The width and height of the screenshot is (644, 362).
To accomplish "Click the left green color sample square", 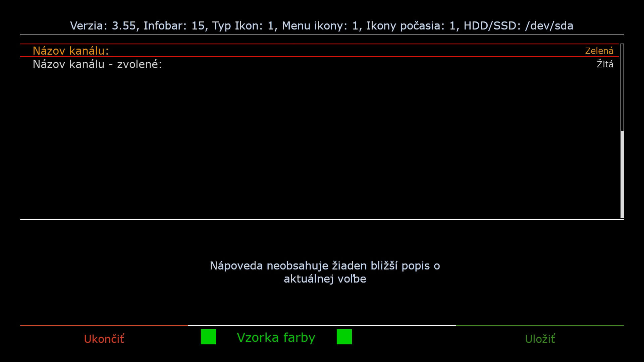I will point(208,337).
